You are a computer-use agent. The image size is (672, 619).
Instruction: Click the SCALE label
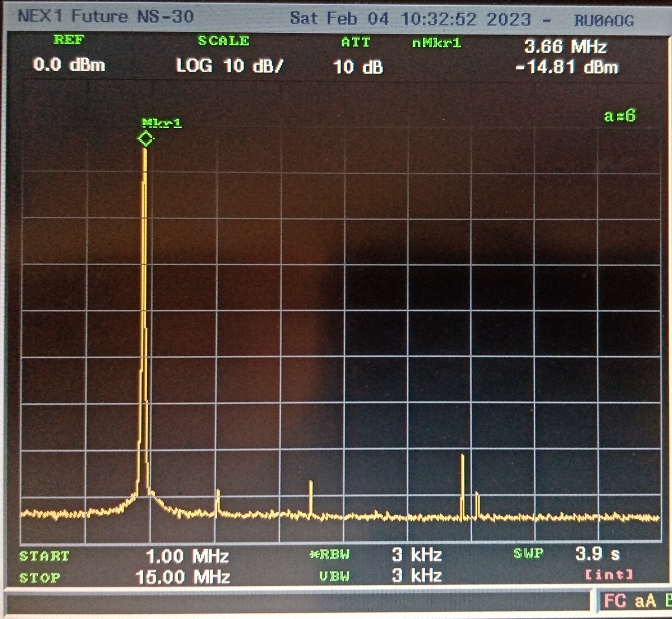point(223,41)
